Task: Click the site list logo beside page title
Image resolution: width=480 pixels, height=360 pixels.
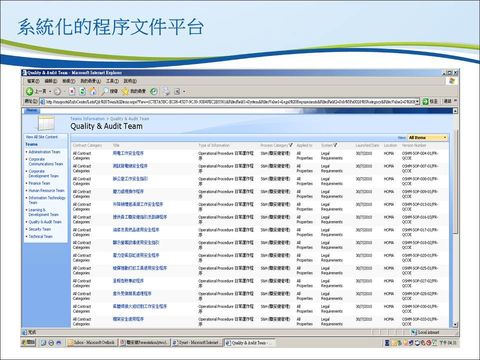Action: 46,123
